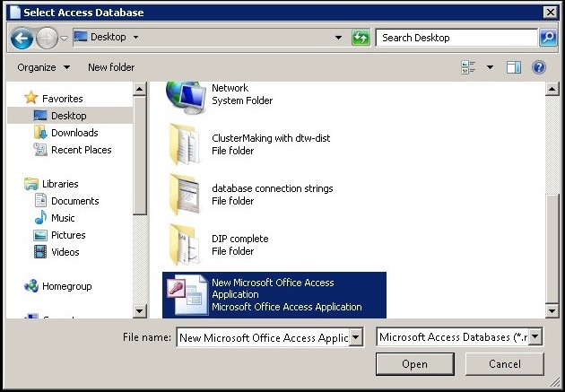
Task: Open the view options dropdown arrow
Action: (x=490, y=67)
